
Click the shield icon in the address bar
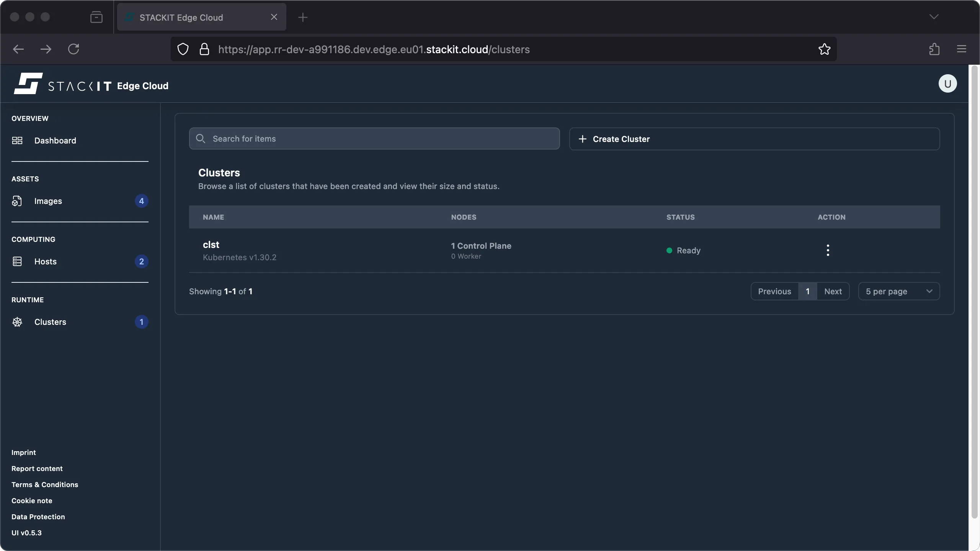pos(182,49)
